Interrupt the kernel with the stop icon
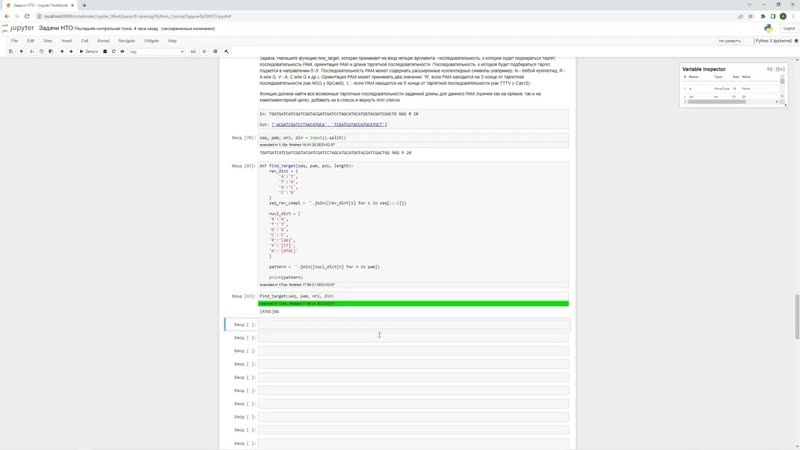The width and height of the screenshot is (800, 450). [105, 52]
